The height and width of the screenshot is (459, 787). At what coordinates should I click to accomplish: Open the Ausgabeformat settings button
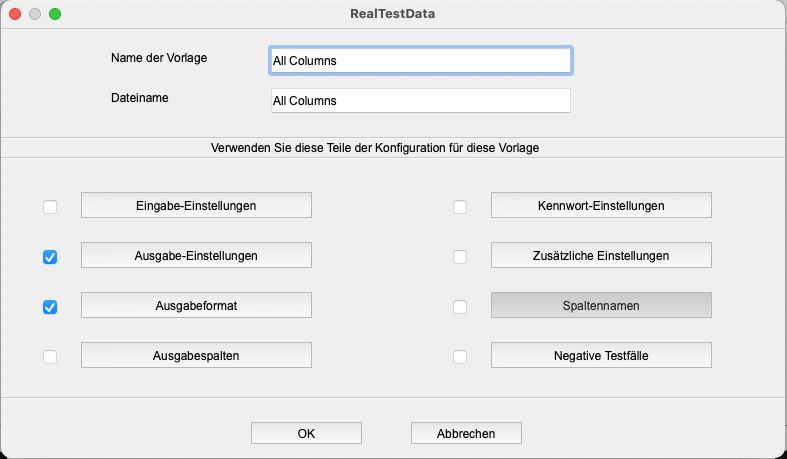196,305
